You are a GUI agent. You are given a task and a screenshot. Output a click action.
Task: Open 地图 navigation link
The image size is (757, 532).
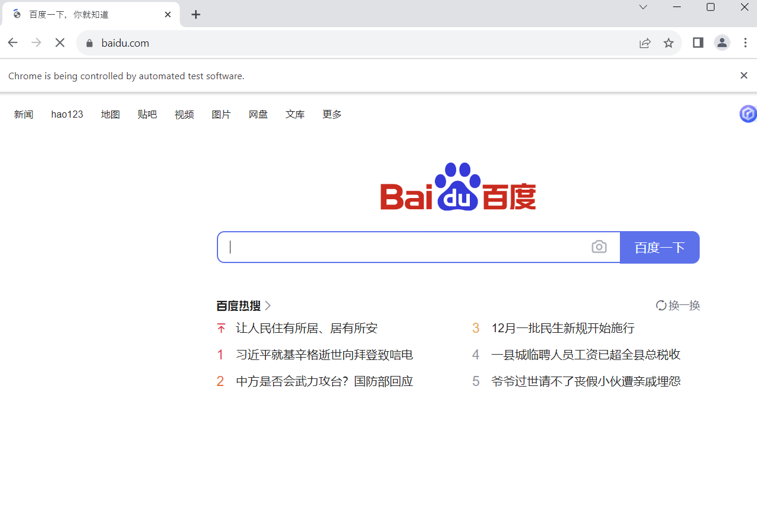tap(111, 114)
